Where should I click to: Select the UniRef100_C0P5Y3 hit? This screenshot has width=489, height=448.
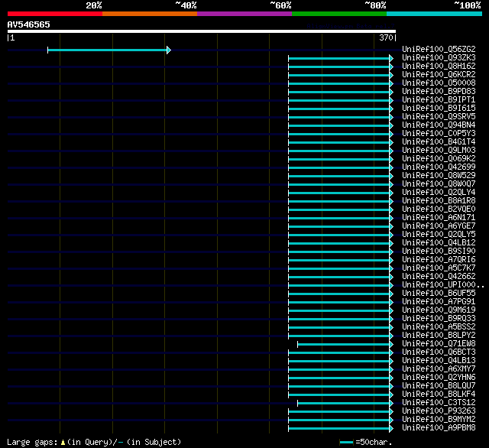439,134
